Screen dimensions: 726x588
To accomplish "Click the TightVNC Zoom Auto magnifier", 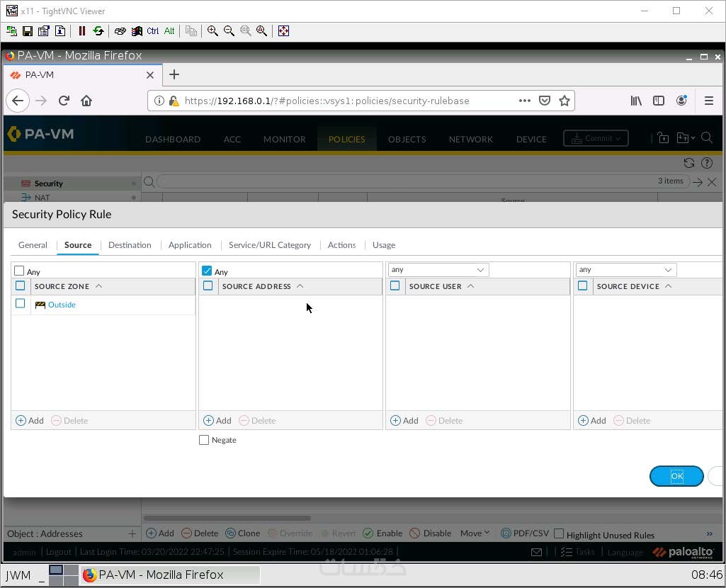I will pos(261,31).
